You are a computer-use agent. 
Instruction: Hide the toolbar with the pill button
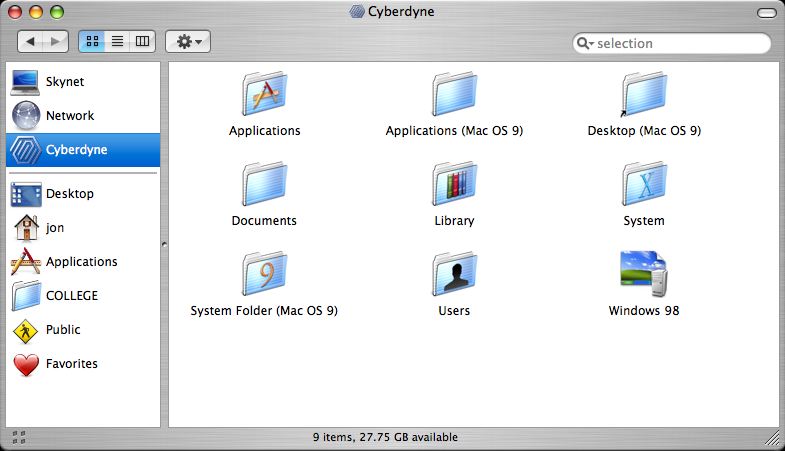767,13
